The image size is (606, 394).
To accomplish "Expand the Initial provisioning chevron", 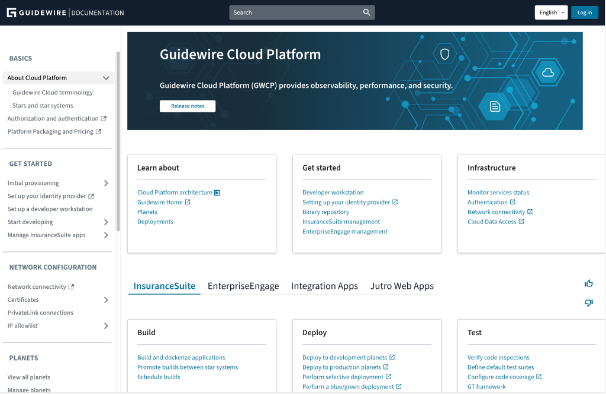I will 106,183.
